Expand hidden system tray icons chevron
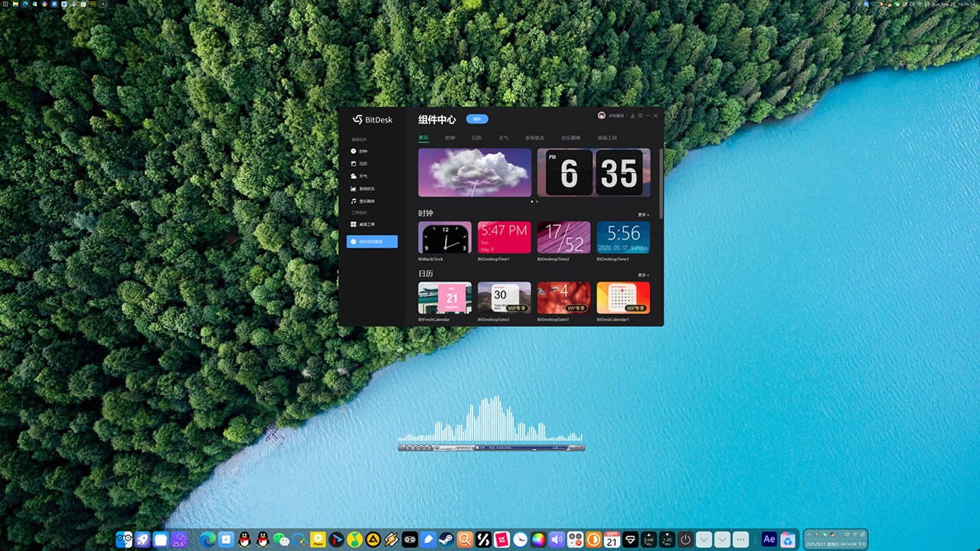980x551 pixels. pyautogui.click(x=809, y=534)
